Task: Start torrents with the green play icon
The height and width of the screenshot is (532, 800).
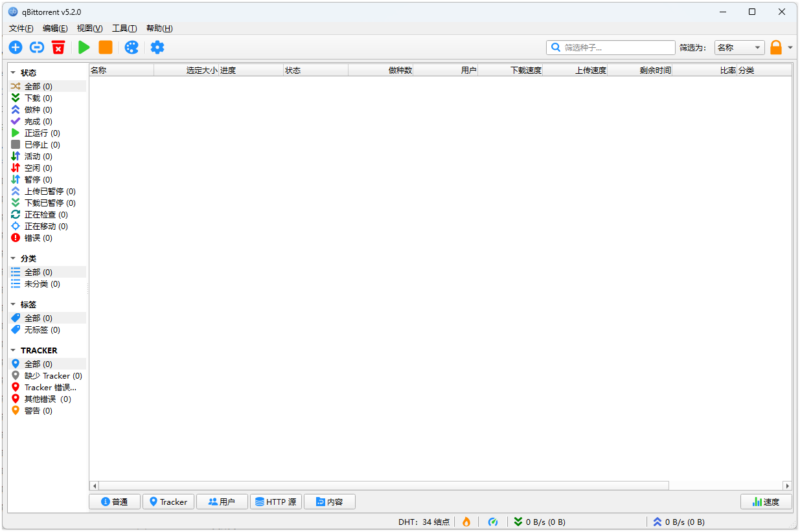Action: coord(84,47)
